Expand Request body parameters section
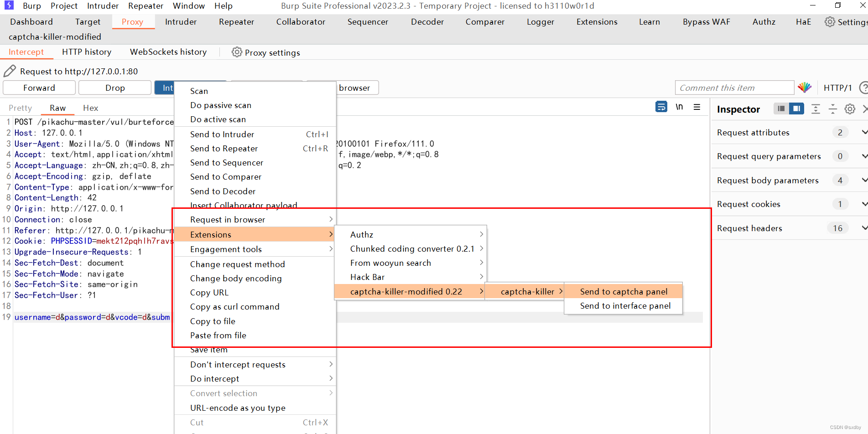868x434 pixels. 864,180
